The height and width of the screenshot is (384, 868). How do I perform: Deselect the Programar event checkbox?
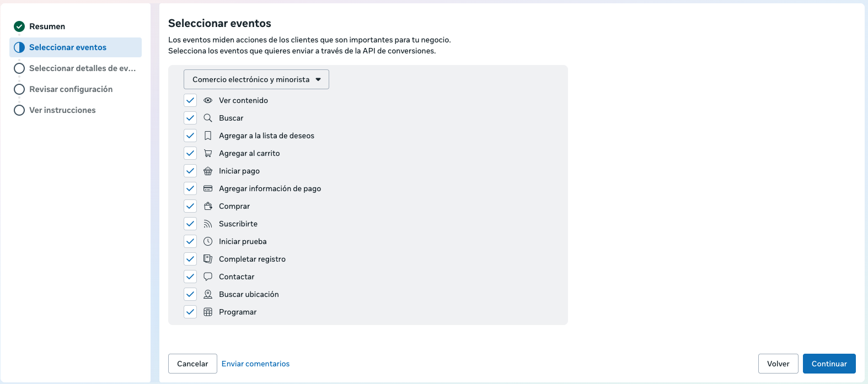coord(190,312)
